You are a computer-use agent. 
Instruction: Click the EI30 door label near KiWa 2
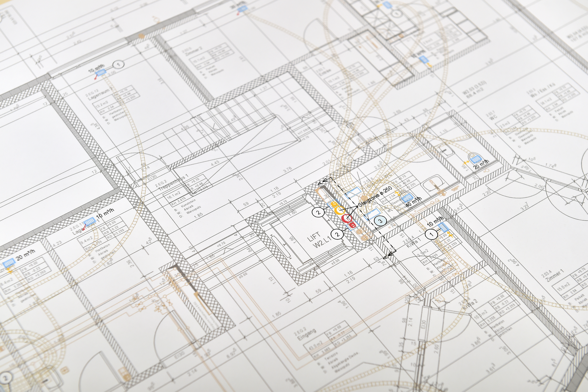pos(423,325)
